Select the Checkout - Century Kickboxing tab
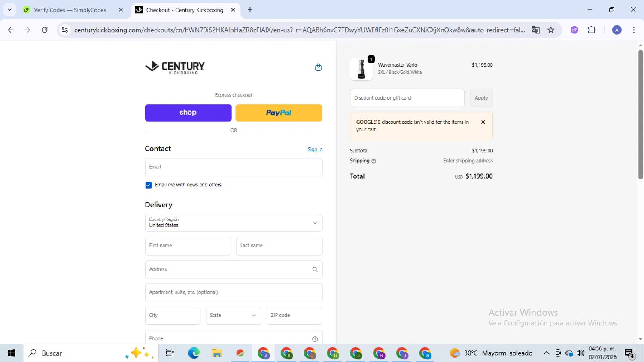Viewport: 644px width, 362px height. (x=185, y=10)
